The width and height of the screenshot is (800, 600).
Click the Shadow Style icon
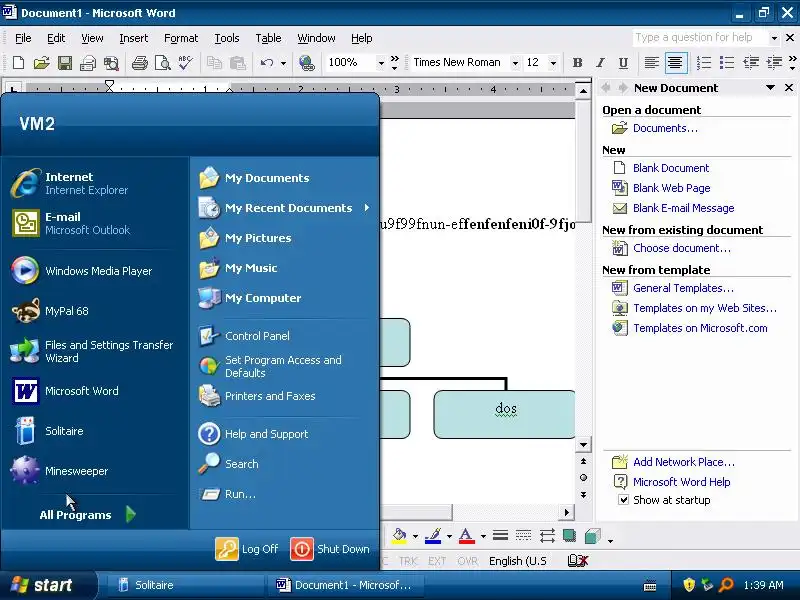[x=569, y=535]
